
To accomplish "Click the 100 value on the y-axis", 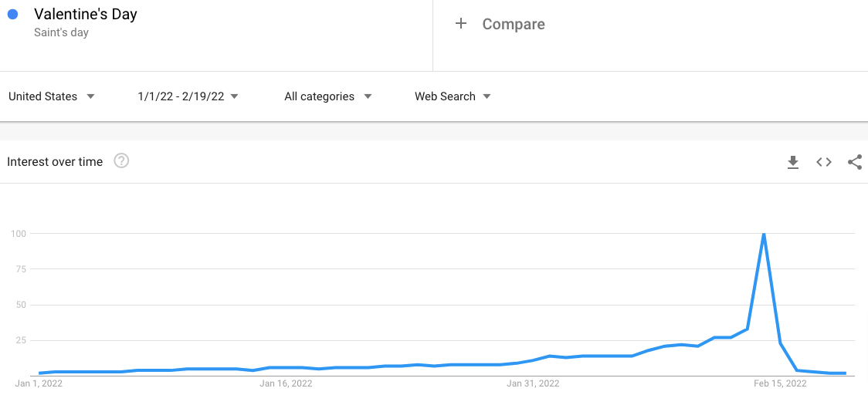I will (19, 233).
